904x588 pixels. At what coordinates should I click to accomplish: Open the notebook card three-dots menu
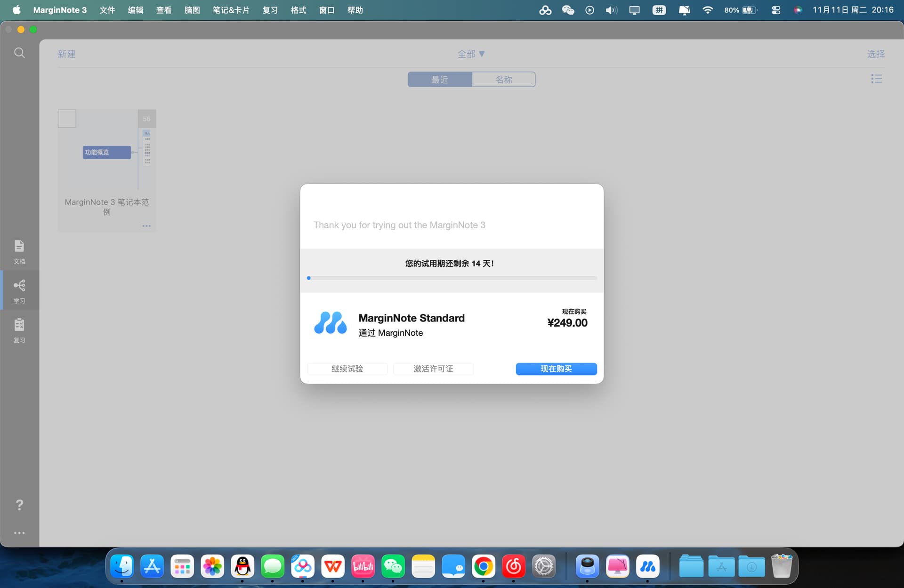point(146,226)
